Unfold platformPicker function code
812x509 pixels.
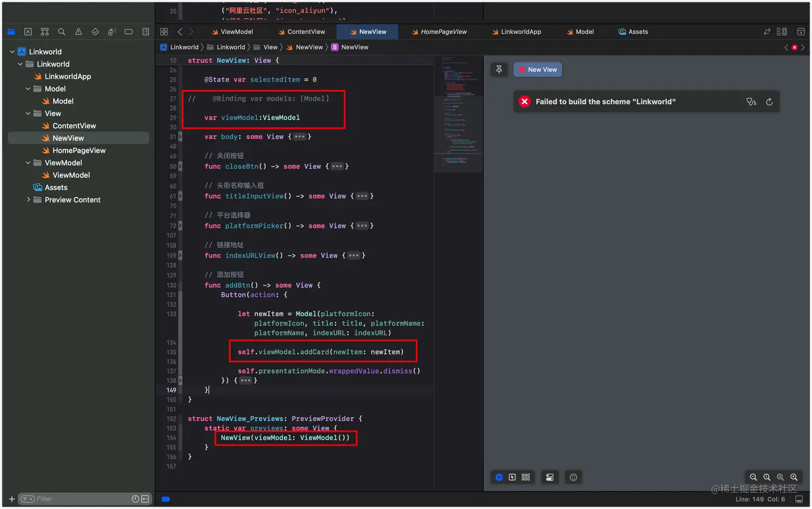(362, 226)
